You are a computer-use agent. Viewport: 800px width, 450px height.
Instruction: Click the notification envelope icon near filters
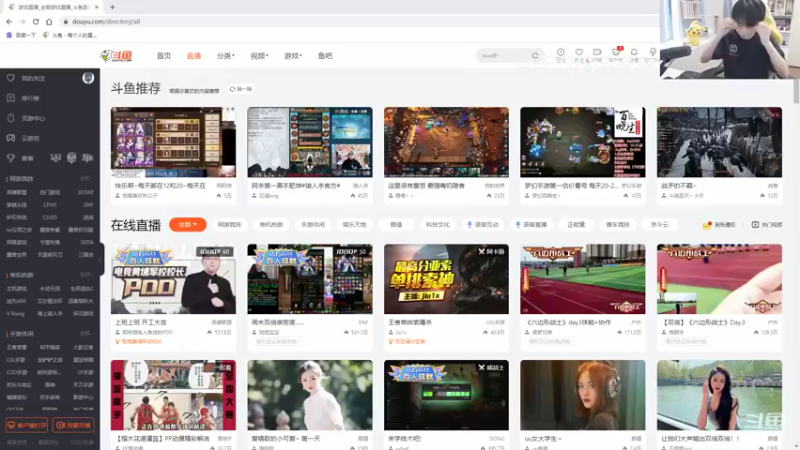click(x=707, y=224)
